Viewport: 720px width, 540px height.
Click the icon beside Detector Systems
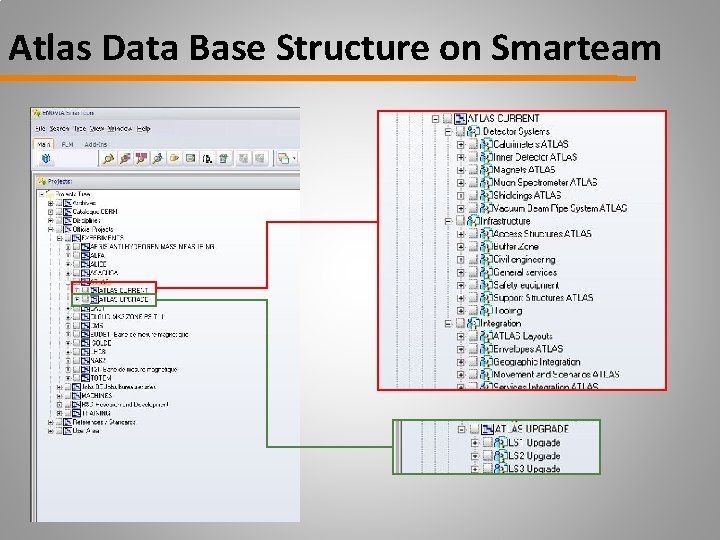473,132
